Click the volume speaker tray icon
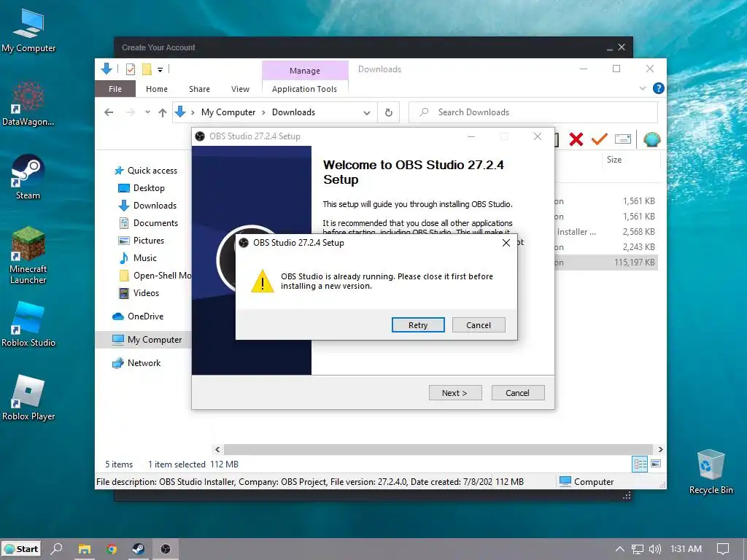 [x=655, y=549]
